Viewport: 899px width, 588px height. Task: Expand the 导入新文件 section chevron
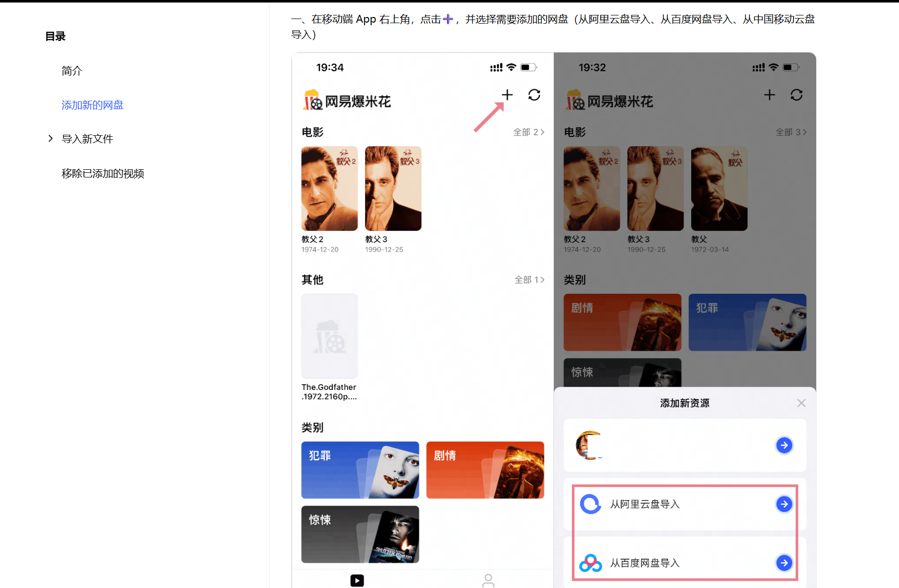(x=50, y=138)
